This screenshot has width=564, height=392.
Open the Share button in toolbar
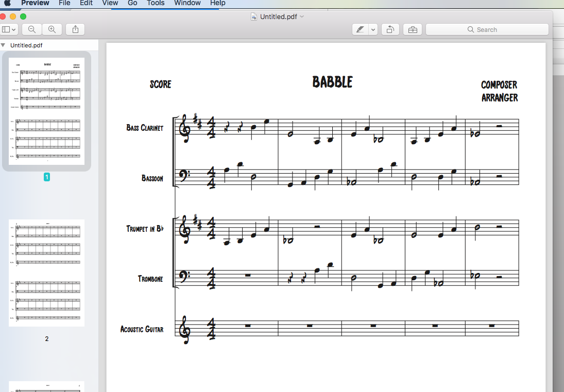(76, 29)
